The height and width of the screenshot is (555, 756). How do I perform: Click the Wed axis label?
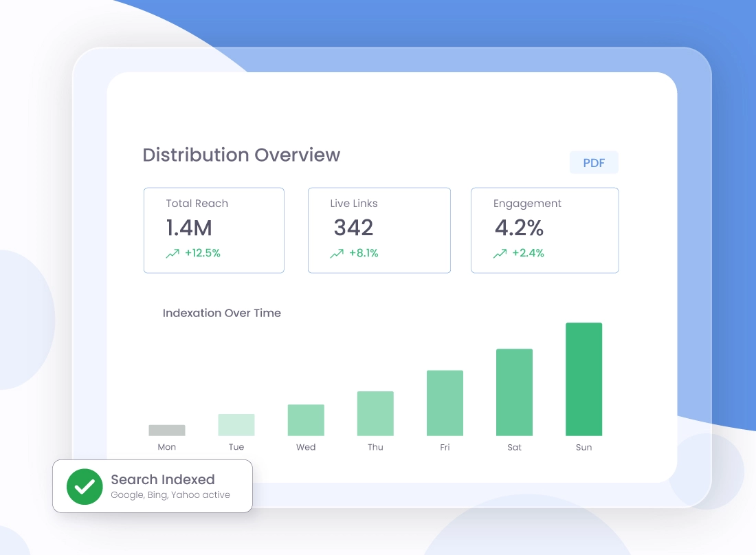click(x=306, y=447)
